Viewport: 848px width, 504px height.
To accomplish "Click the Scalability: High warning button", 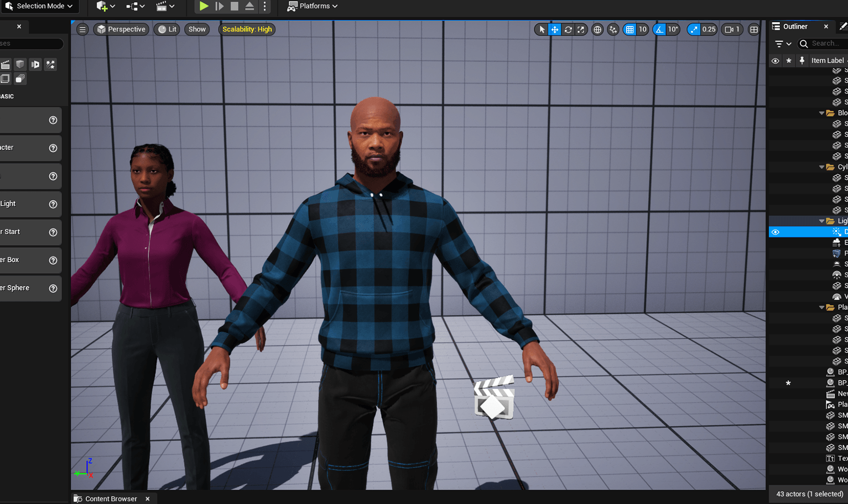I will tap(247, 29).
